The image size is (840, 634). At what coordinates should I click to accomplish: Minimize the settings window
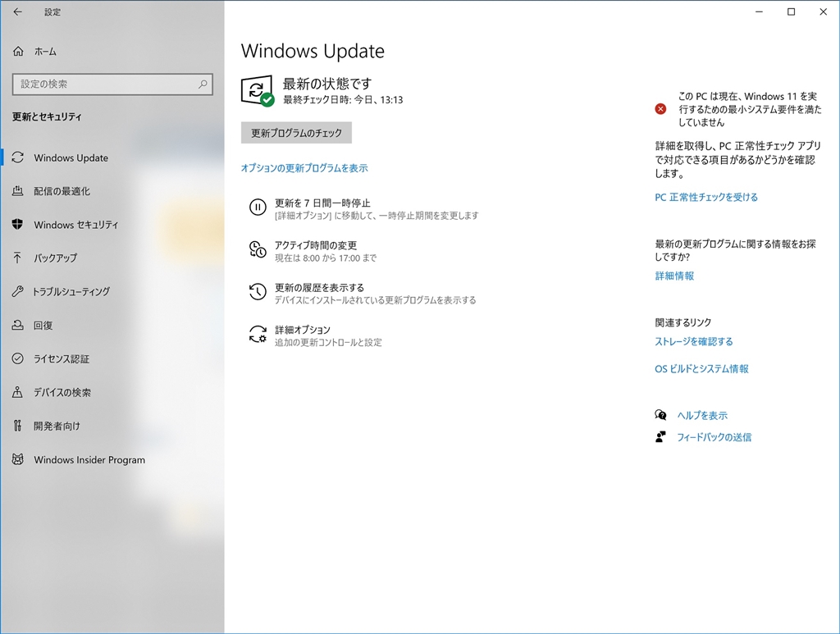coord(759,11)
